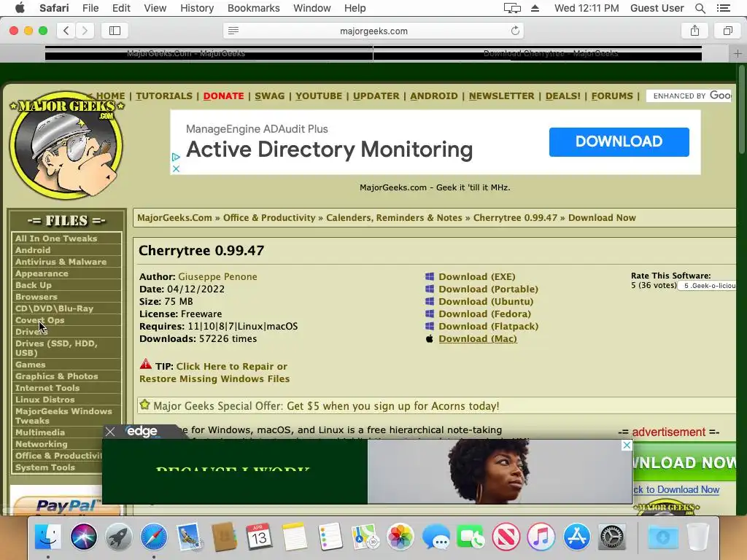Click the eject icon in menu bar
The width and height of the screenshot is (747, 560).
coord(535,8)
